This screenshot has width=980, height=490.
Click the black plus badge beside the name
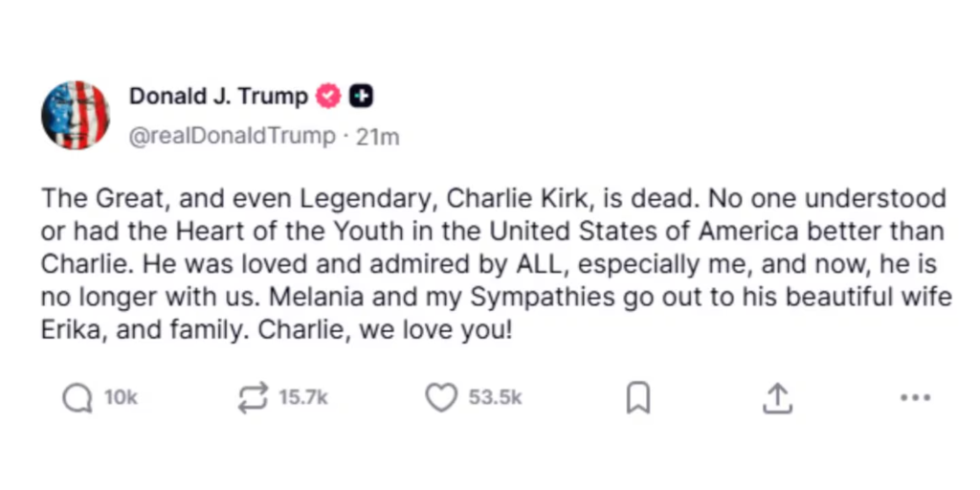click(361, 97)
